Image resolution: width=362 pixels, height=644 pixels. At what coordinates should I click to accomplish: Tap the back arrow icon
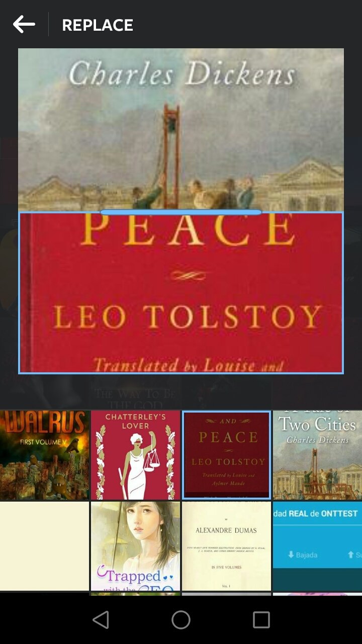pyautogui.click(x=24, y=24)
